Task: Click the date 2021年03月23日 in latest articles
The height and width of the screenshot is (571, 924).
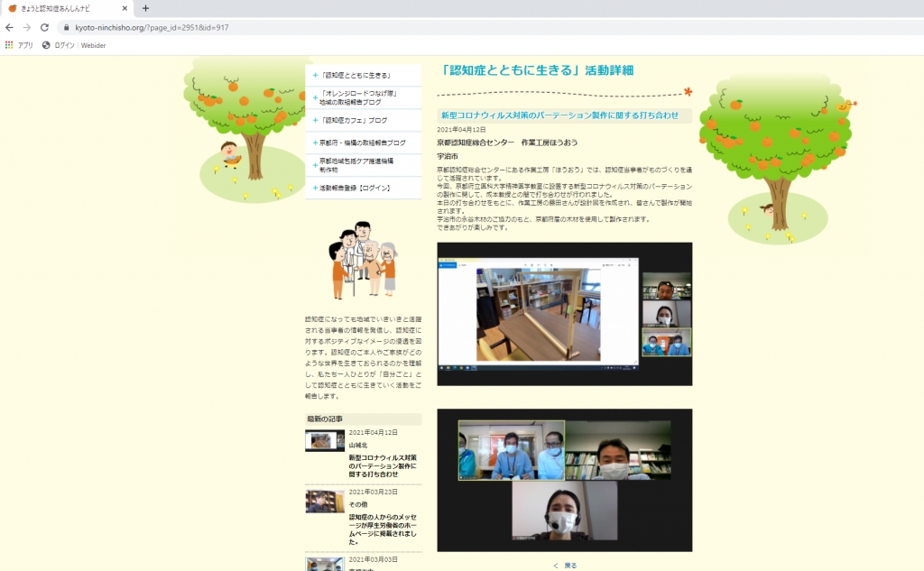Action: 373,492
